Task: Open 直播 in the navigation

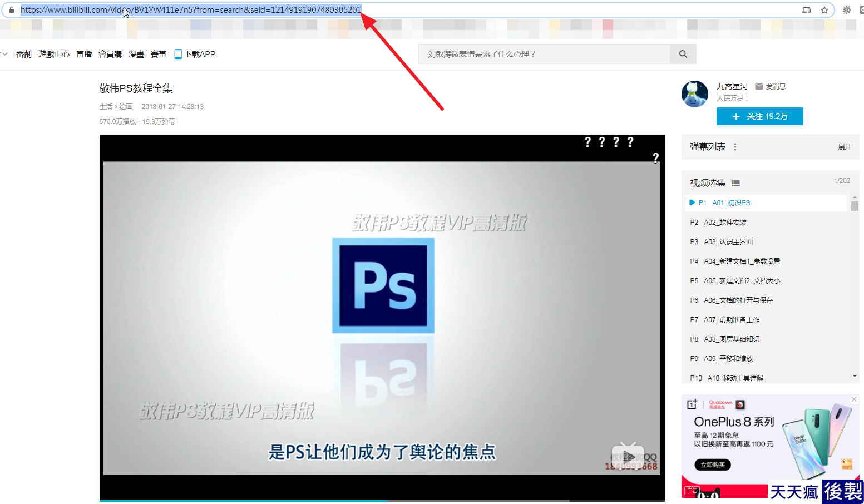Action: [84, 54]
